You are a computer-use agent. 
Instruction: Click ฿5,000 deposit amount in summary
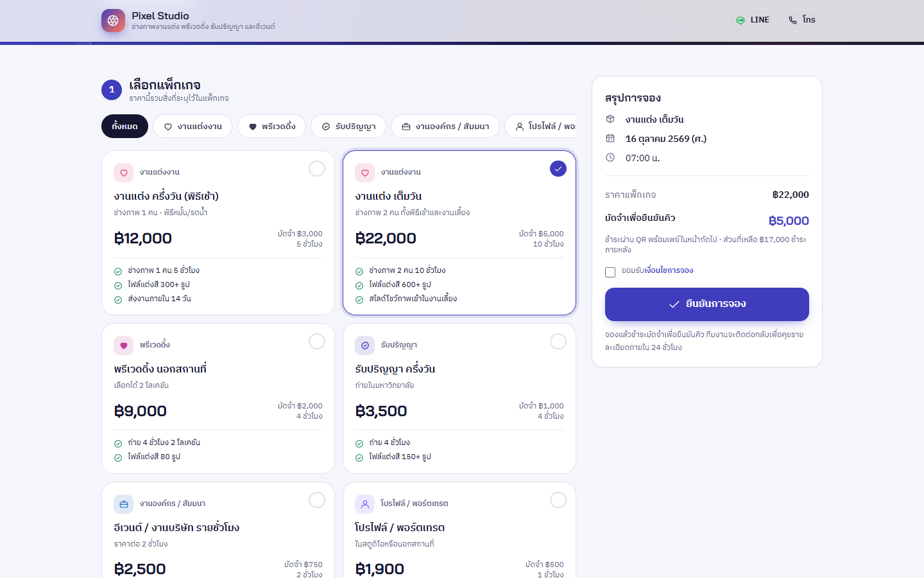tap(789, 221)
